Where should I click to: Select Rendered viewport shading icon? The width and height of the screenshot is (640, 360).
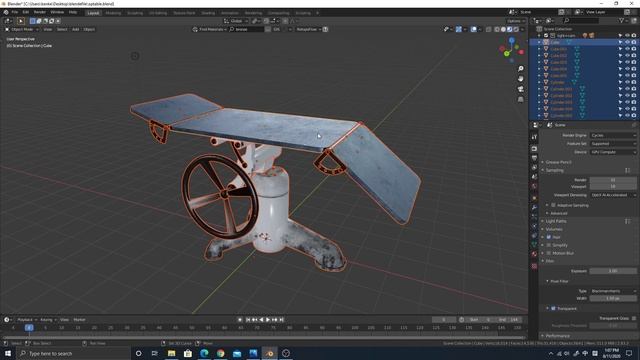click(x=516, y=29)
